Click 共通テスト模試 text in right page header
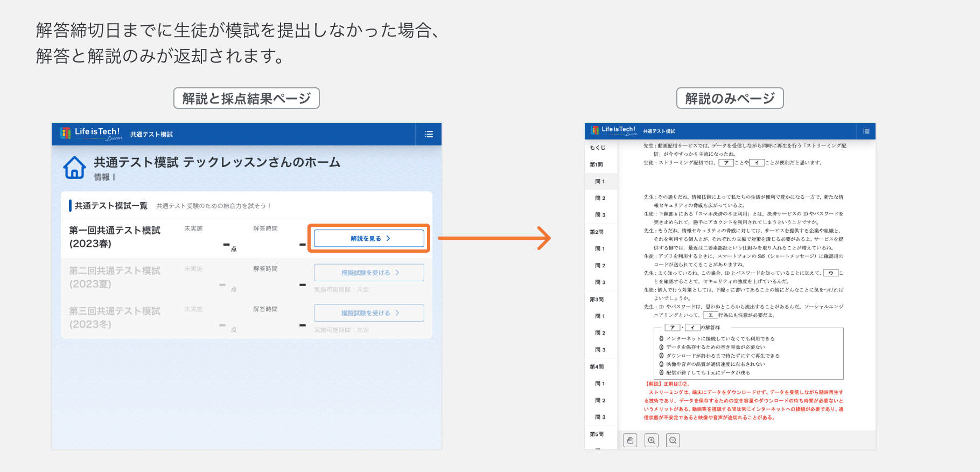Screen dimensions: 980x472 click(x=659, y=131)
